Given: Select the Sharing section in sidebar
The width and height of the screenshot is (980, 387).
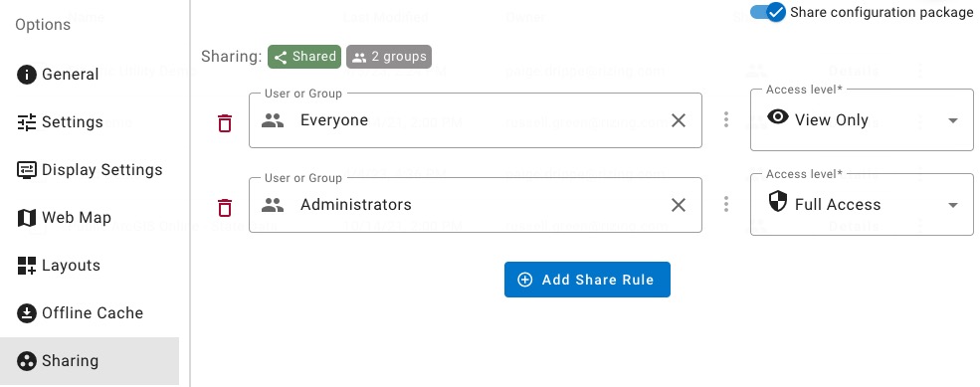Looking at the screenshot, I should 90,361.
